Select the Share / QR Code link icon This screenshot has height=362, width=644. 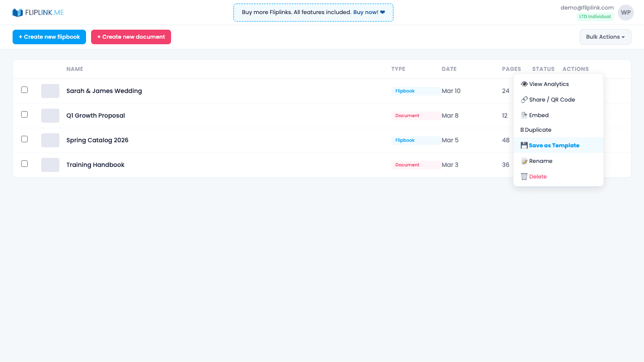pos(524,100)
